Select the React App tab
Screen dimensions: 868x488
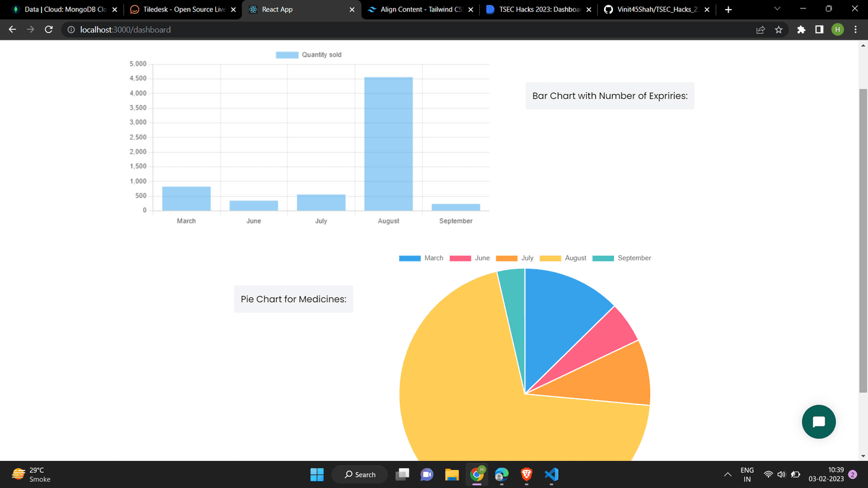tap(301, 10)
